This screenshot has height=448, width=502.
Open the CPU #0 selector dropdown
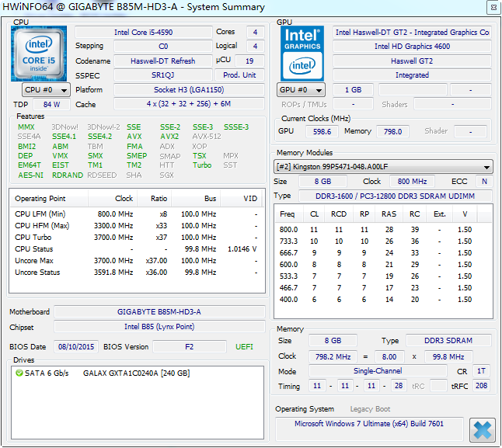(46, 90)
